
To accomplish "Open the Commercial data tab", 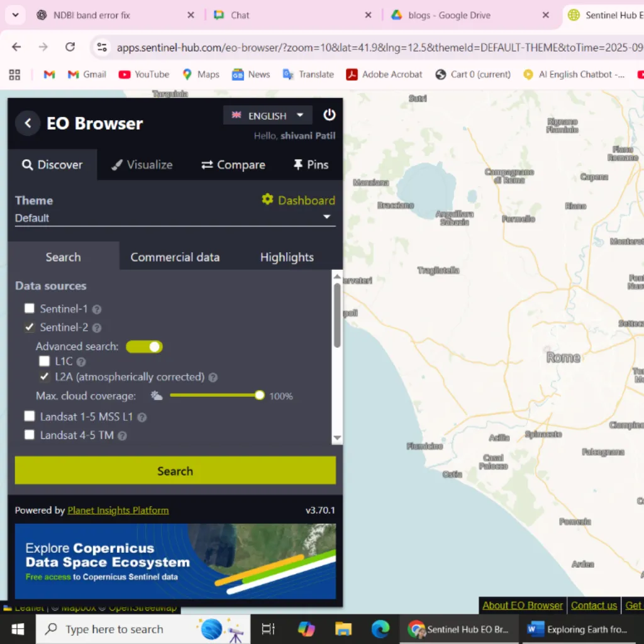I will pyautogui.click(x=175, y=257).
